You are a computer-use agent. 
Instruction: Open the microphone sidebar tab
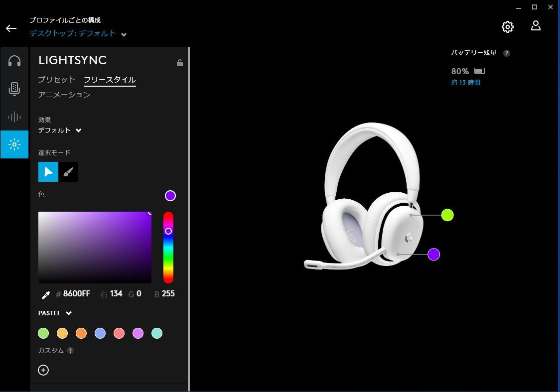(x=14, y=89)
